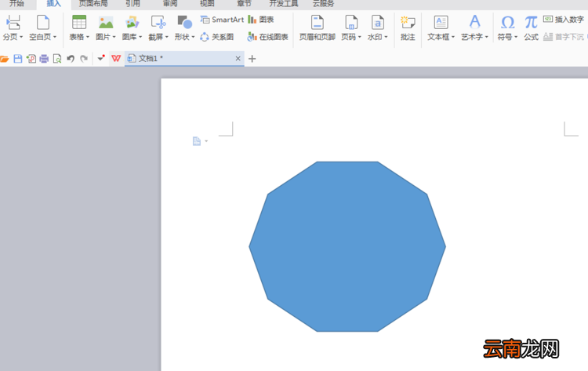Viewport: 588px width, 371px height.
Task: Select the blue decagon shape
Action: click(x=347, y=246)
